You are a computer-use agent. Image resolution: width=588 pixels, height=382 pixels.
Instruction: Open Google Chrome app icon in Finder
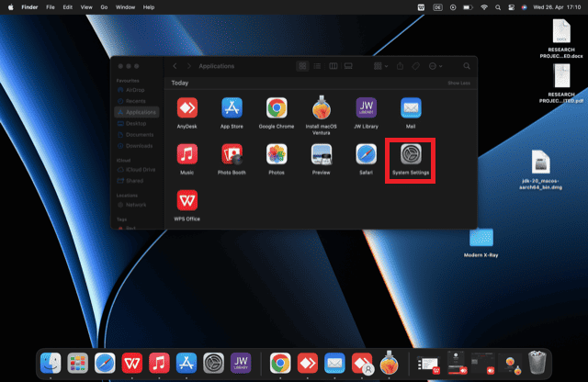tap(277, 109)
